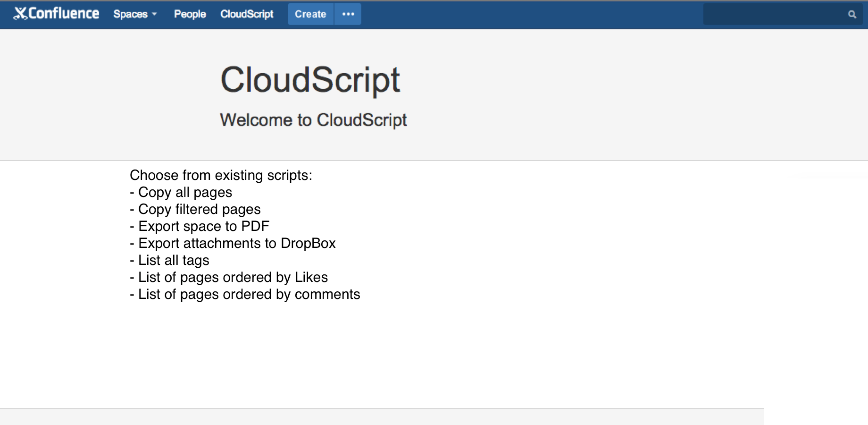Viewport: 868px width, 425px height.
Task: Choose the 'Copy all pages' script
Action: pos(185,192)
